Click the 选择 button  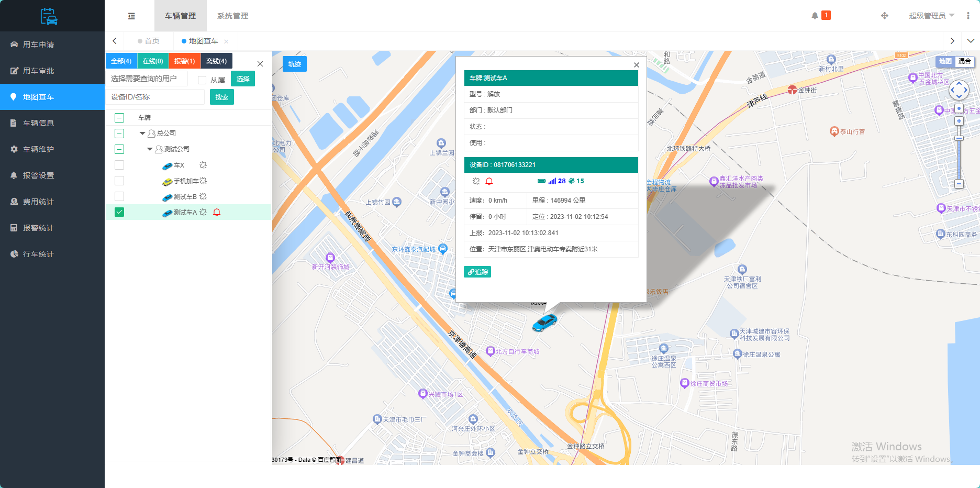pyautogui.click(x=243, y=79)
